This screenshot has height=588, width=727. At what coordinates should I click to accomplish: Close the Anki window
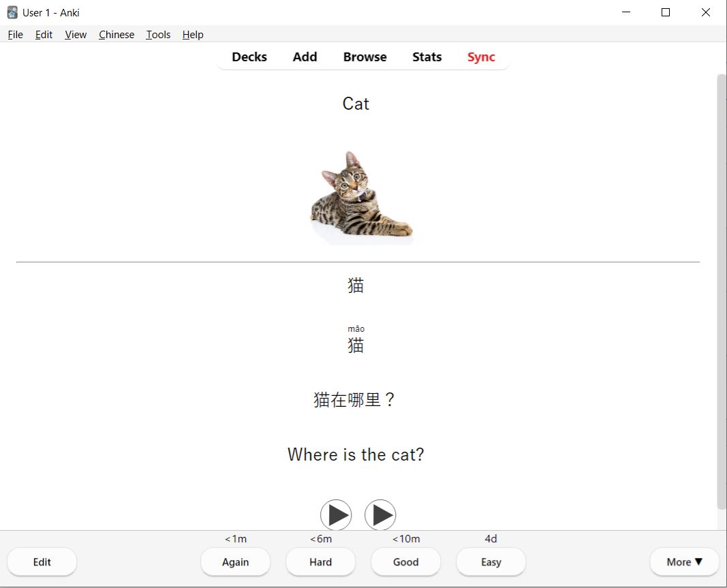[706, 12]
